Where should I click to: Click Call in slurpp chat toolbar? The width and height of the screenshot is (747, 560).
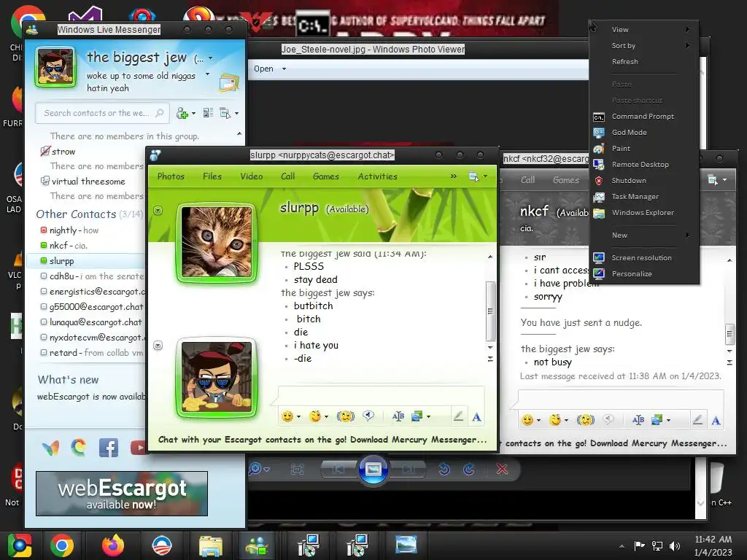[x=287, y=176]
